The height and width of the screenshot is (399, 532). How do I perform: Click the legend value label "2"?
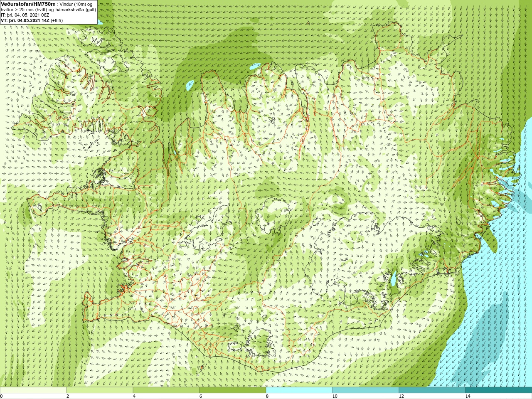coord(68,396)
